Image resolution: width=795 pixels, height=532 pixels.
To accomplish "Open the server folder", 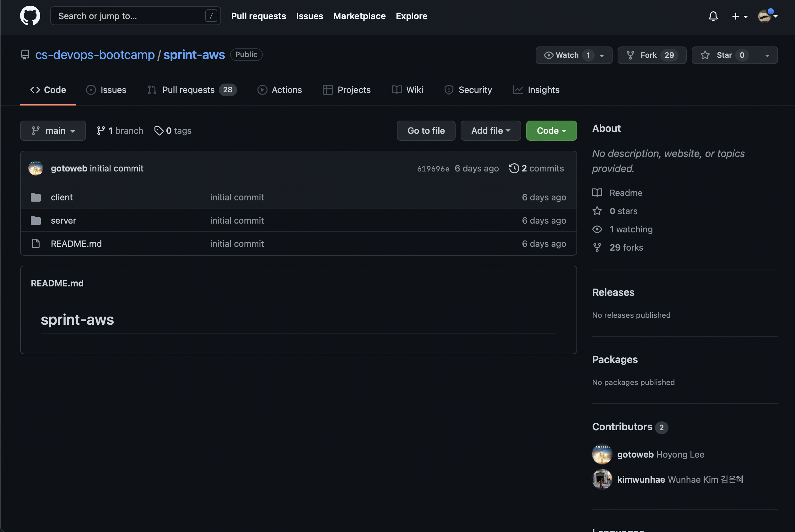I will click(63, 220).
